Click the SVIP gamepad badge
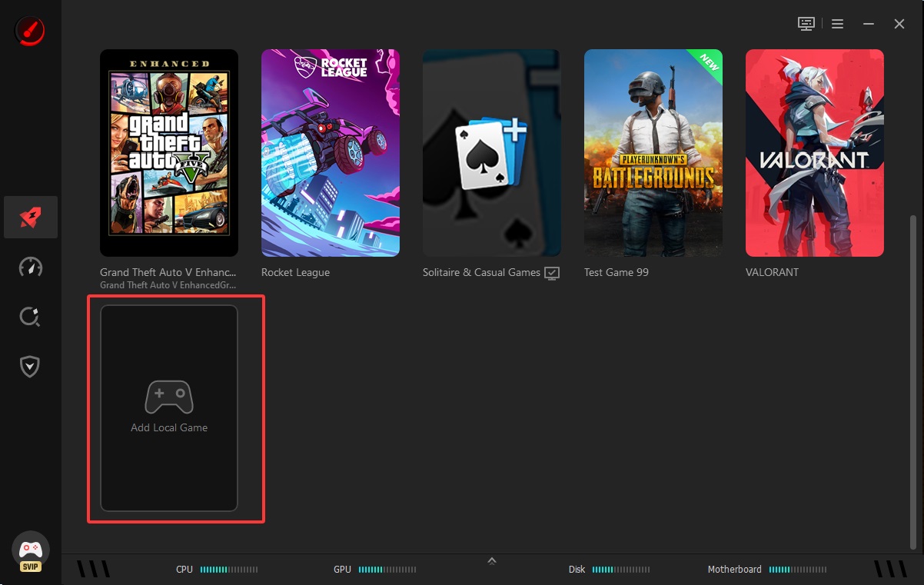The image size is (924, 585). [x=30, y=553]
